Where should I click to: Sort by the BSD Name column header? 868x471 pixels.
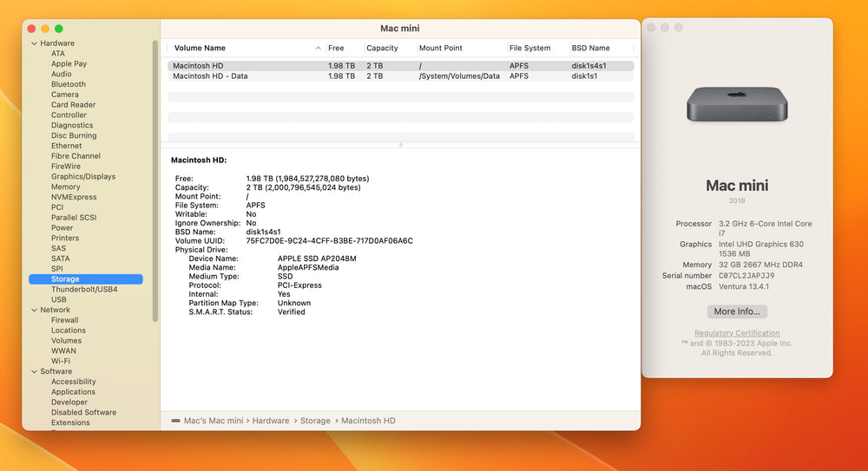pos(590,49)
